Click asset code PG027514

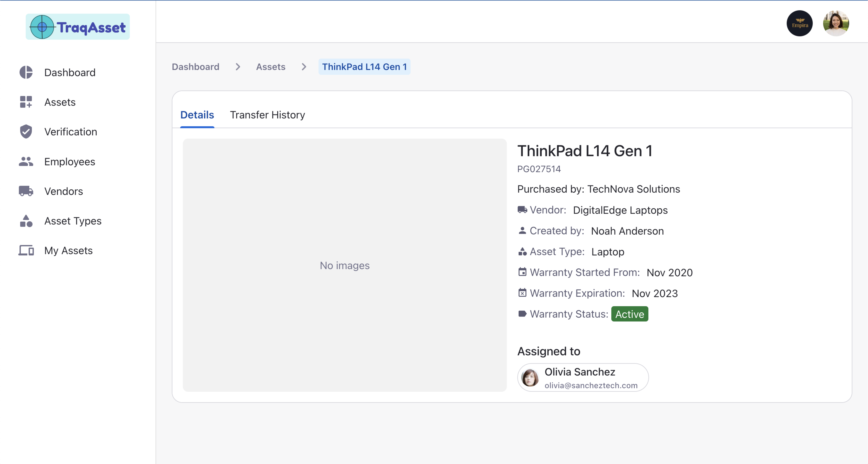pos(539,169)
